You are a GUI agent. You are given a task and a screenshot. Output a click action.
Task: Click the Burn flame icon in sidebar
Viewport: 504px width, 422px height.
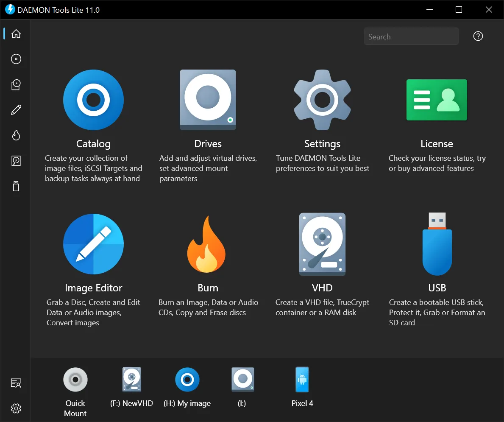pyautogui.click(x=16, y=135)
